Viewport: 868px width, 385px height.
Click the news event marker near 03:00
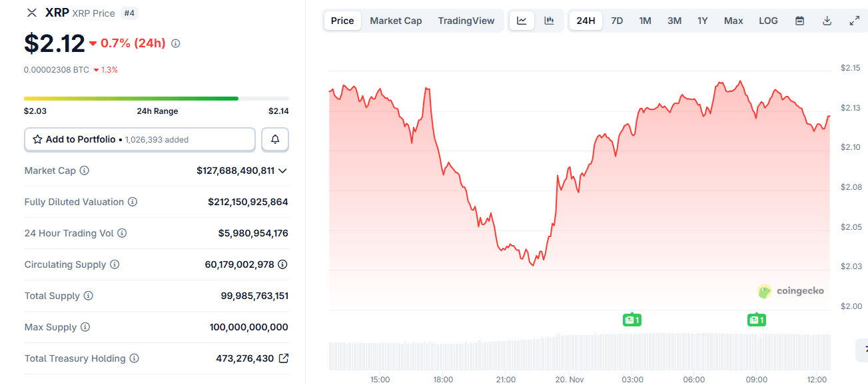pyautogui.click(x=632, y=320)
